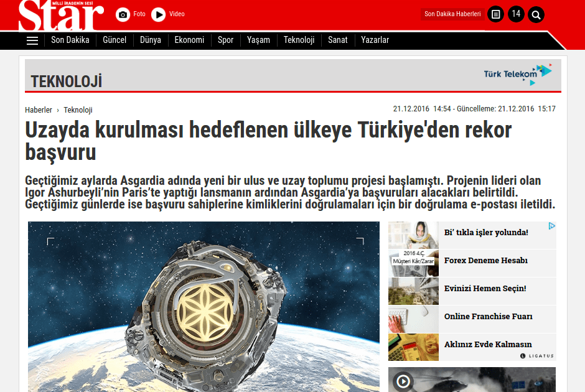585x392 pixels.
Task: Open the hamburger menu icon
Action: point(32,40)
